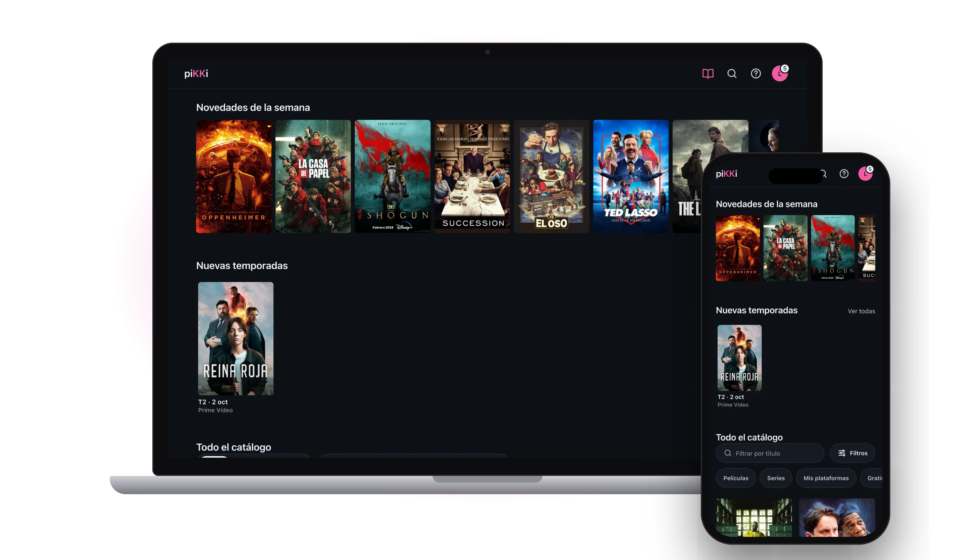
Task: Open Succession poster on laptop
Action: (472, 176)
